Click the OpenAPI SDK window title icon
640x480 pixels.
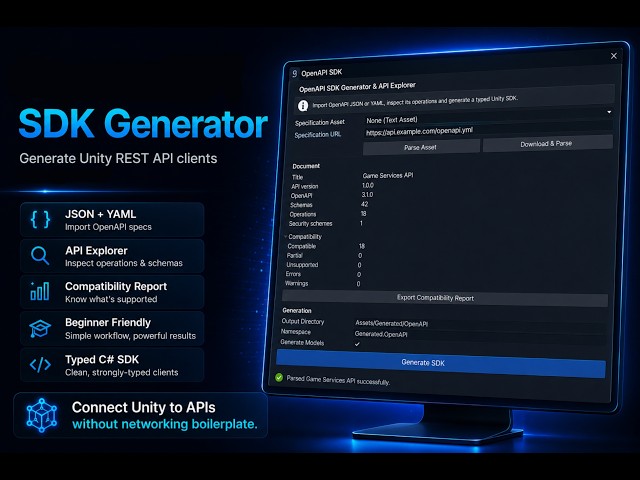pyautogui.click(x=294, y=73)
